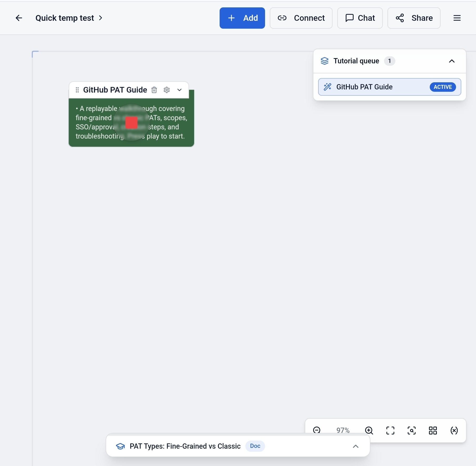Click the variables (x) icon

point(454,430)
